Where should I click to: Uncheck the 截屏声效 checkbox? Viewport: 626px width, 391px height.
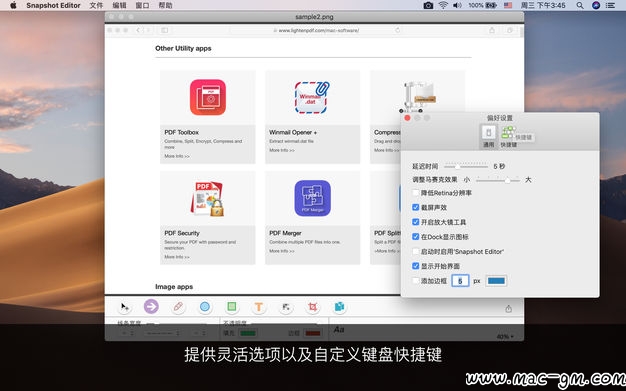pyautogui.click(x=416, y=207)
